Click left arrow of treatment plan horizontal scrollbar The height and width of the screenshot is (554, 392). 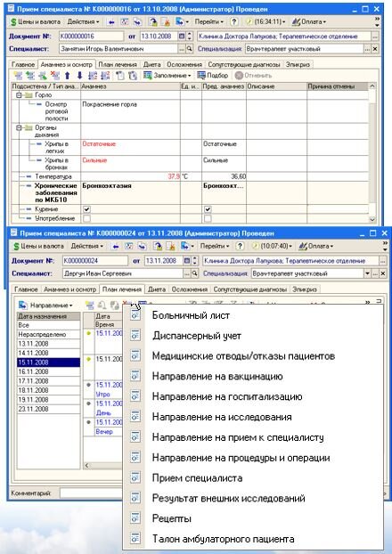point(86,465)
